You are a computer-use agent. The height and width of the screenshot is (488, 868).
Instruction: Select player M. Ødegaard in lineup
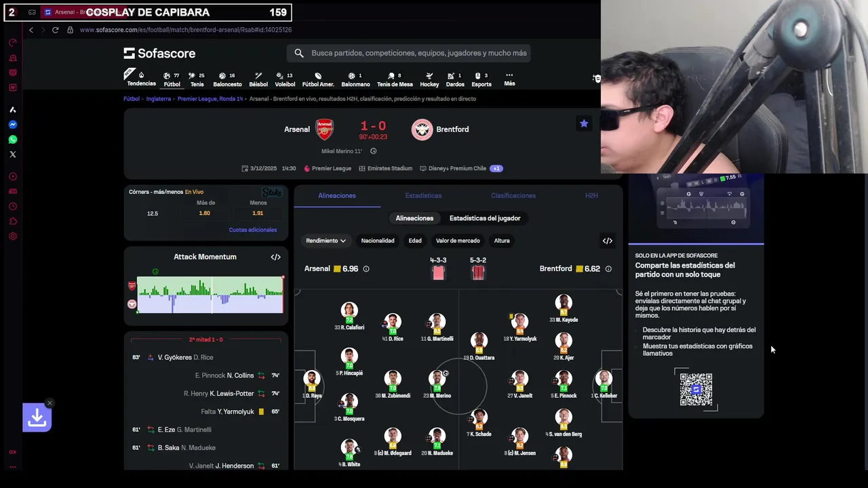pos(393,442)
